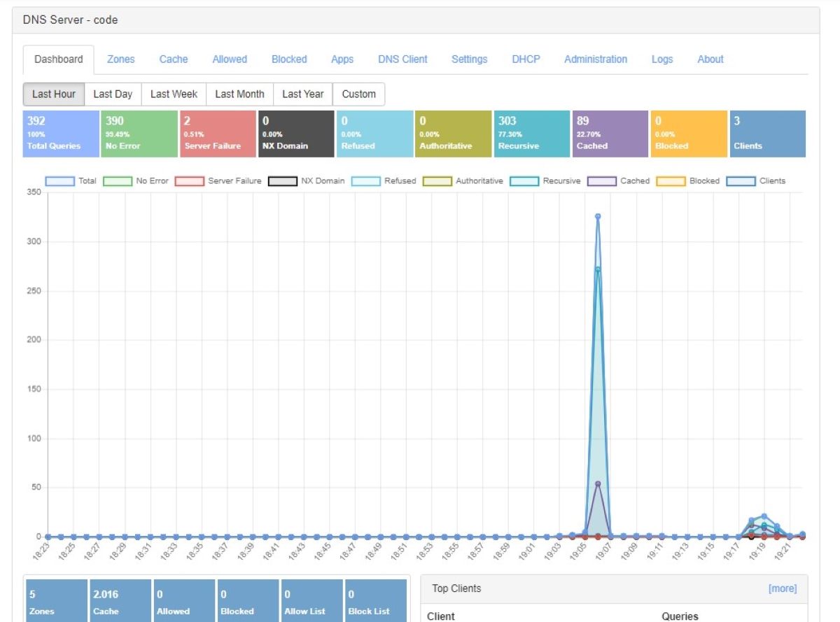Open the Apps tab

(342, 59)
